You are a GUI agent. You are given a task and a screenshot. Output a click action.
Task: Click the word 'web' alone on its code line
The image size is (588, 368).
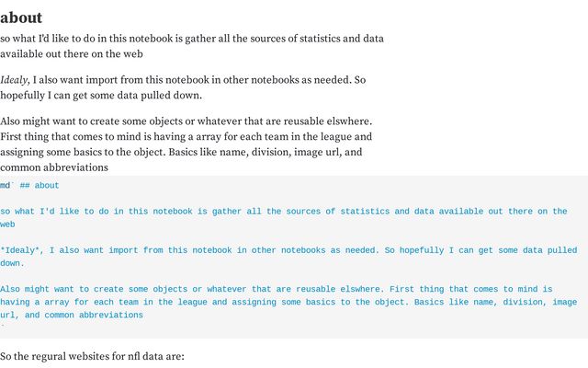[7, 224]
